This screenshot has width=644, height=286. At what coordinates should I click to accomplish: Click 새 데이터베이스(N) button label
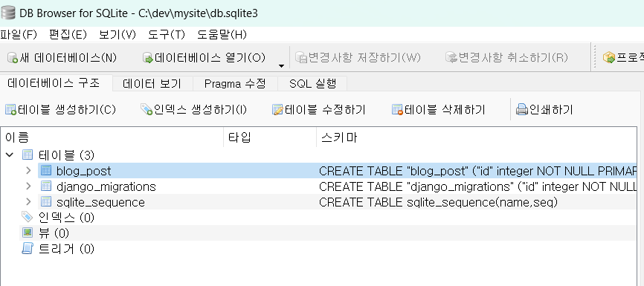point(68,58)
